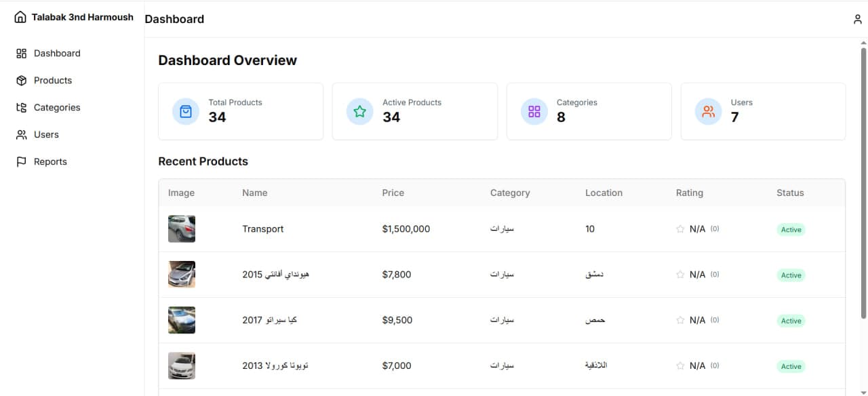
Task: Click the $9,500 price cell
Action: point(397,320)
